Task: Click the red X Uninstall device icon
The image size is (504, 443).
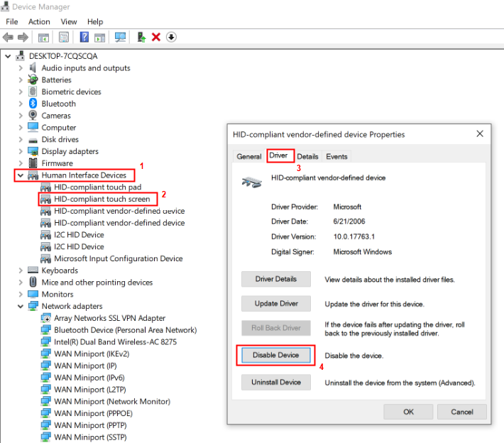Action: 156,37
